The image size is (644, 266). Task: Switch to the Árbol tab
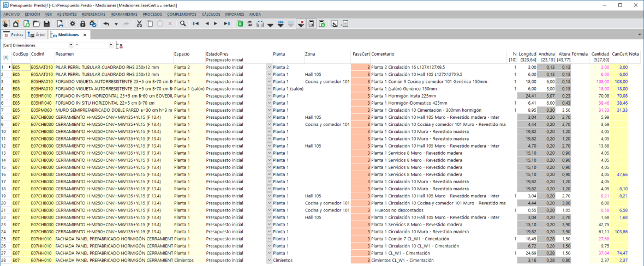click(x=37, y=35)
